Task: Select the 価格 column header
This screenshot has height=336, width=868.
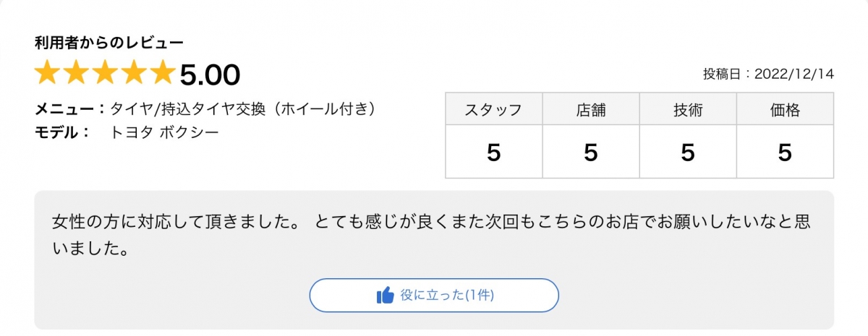Action: (785, 110)
